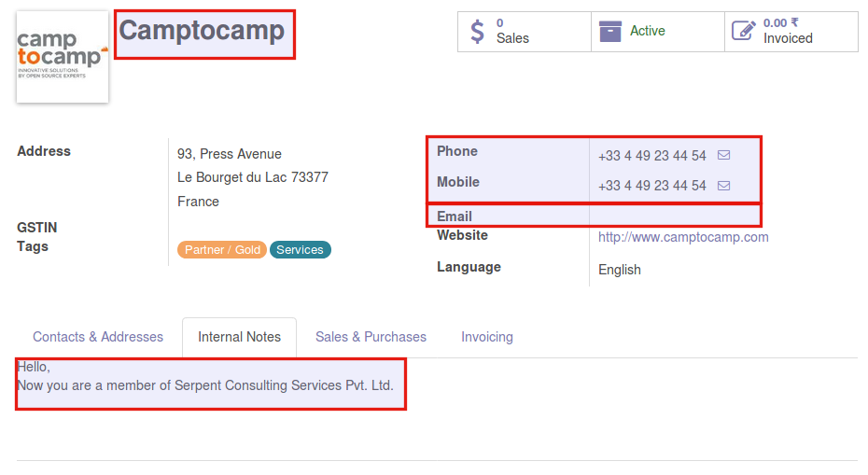
Task: Switch to Contacts & Addresses tab
Action: point(98,337)
